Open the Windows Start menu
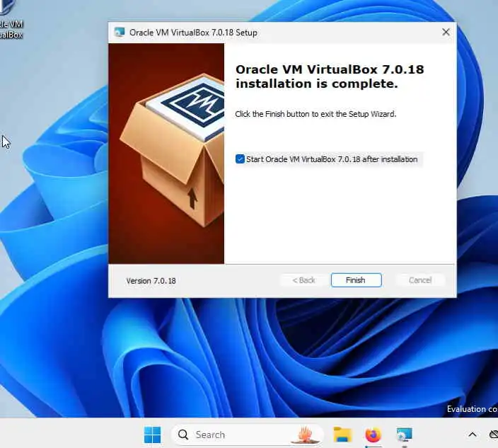This screenshot has width=498, height=448. [153, 435]
